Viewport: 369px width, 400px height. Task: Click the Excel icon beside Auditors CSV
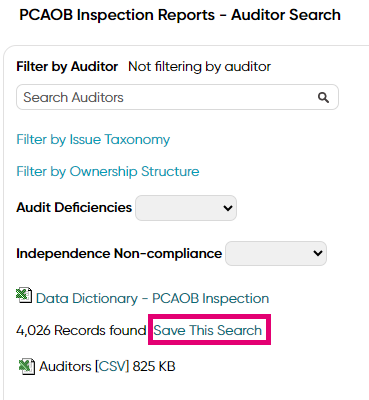point(26,366)
